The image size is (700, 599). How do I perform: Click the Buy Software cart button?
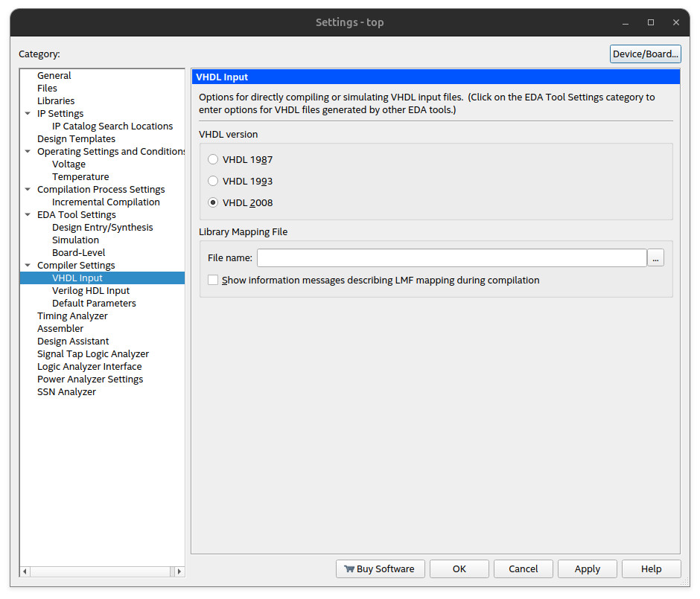pos(380,569)
